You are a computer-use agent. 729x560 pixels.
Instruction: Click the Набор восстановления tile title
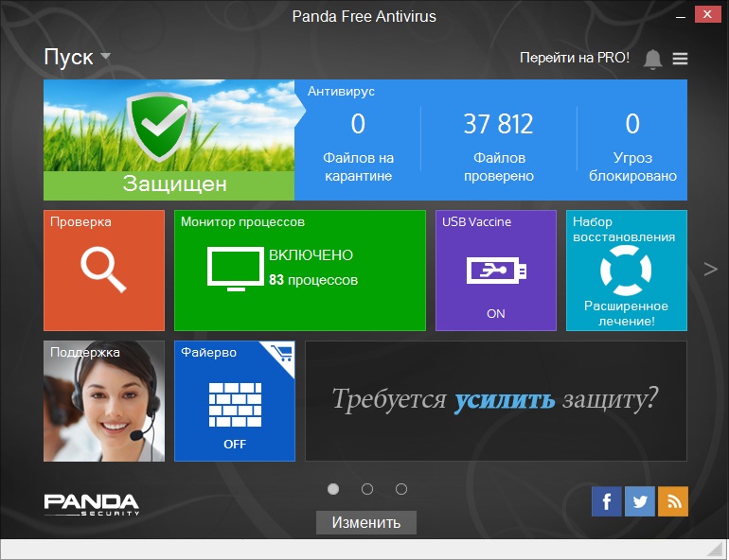point(624,229)
